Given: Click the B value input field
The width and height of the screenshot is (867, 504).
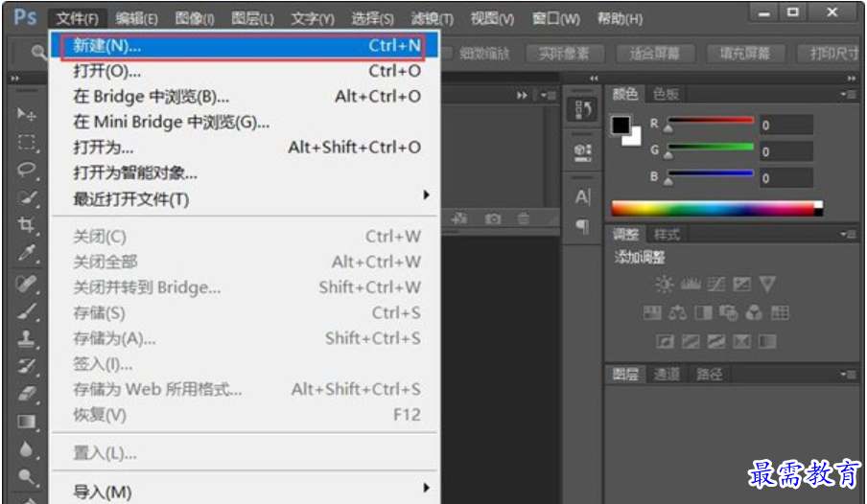Looking at the screenshot, I should 785,178.
